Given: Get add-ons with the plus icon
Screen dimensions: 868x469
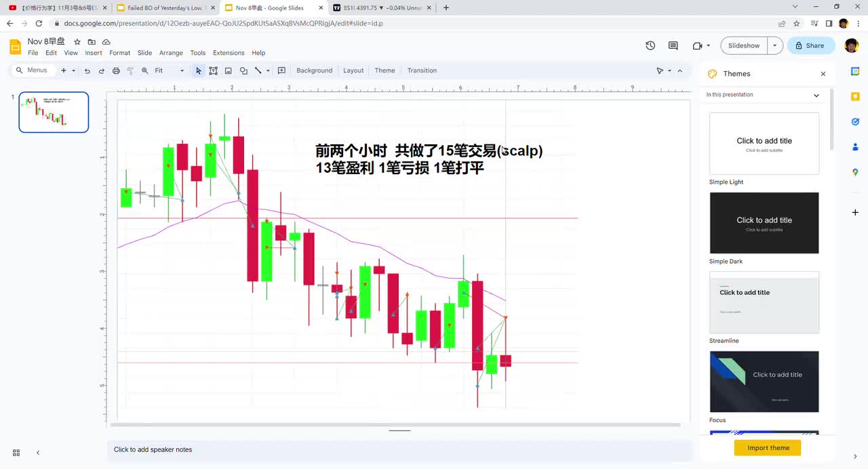Looking at the screenshot, I should point(855,212).
